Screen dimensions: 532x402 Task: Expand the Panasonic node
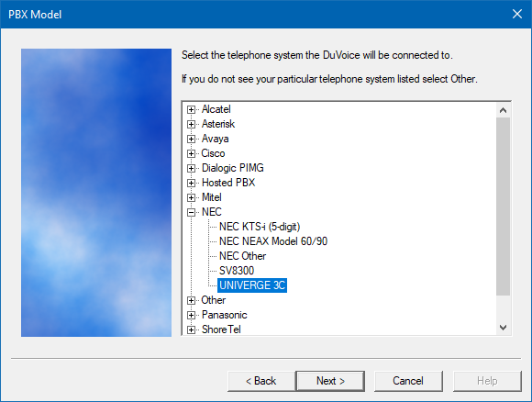(191, 315)
